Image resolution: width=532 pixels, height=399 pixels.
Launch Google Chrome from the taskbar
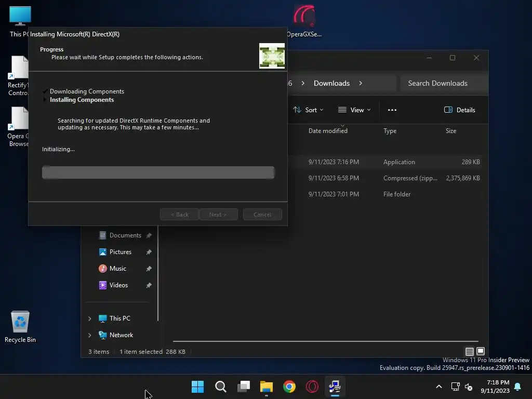(289, 387)
